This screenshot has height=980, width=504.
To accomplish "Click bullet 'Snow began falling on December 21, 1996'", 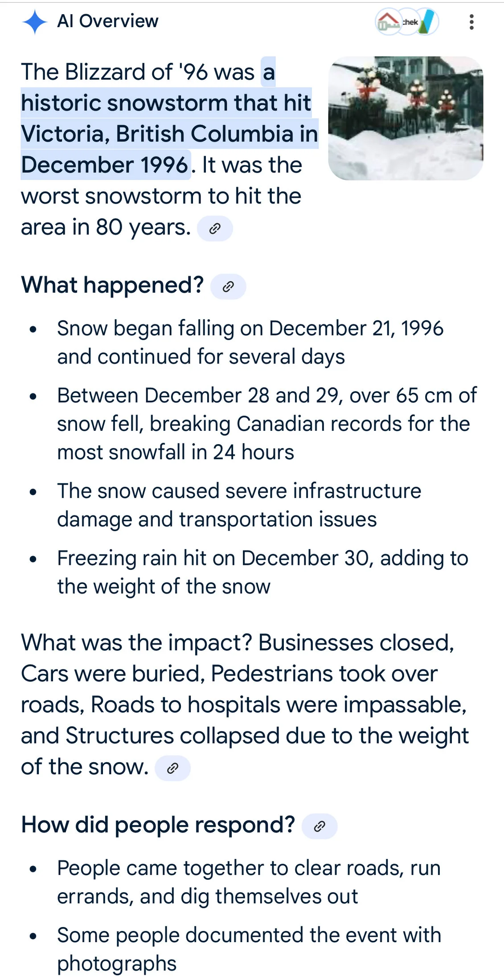I will click(250, 343).
